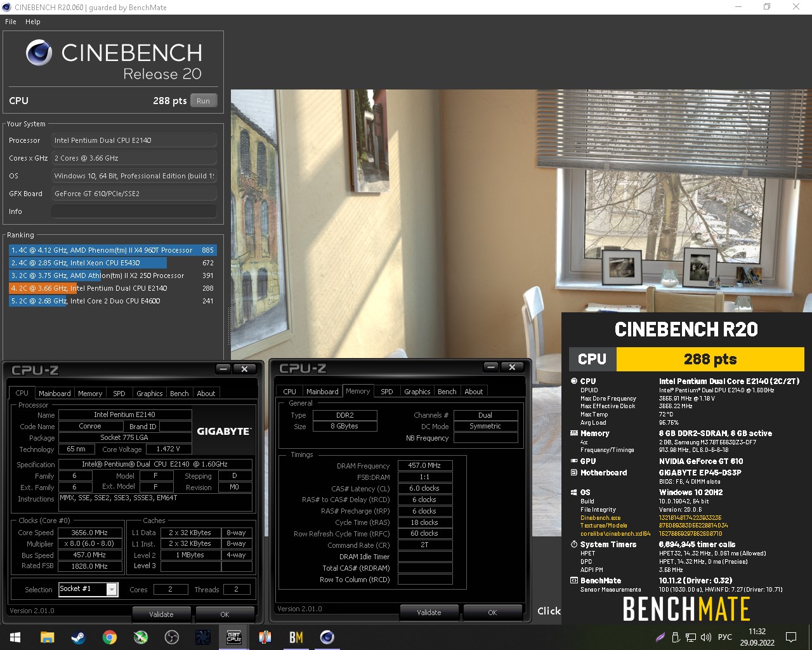Open the Socket #1 selection dropdown

88,589
